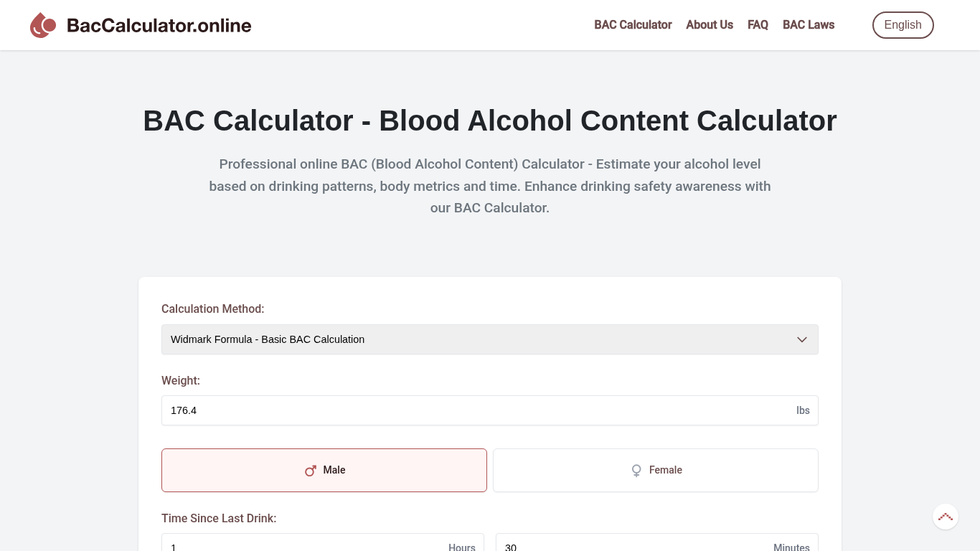Click the lbs unit label
980x551 pixels.
click(x=803, y=410)
